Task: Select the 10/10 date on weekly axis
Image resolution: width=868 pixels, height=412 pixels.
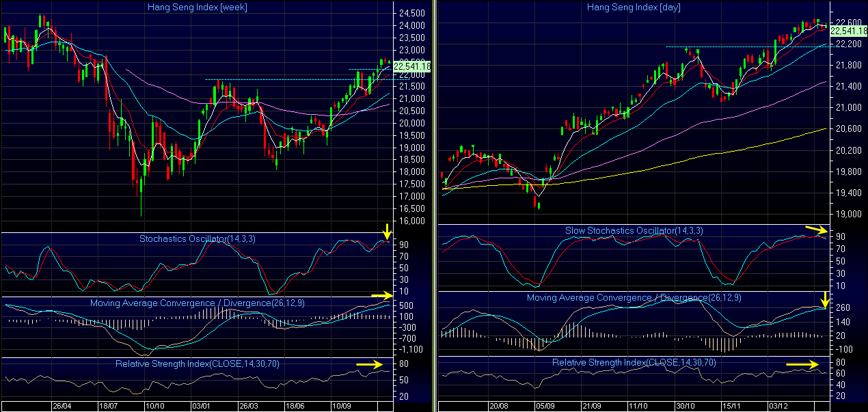Action: (x=154, y=406)
